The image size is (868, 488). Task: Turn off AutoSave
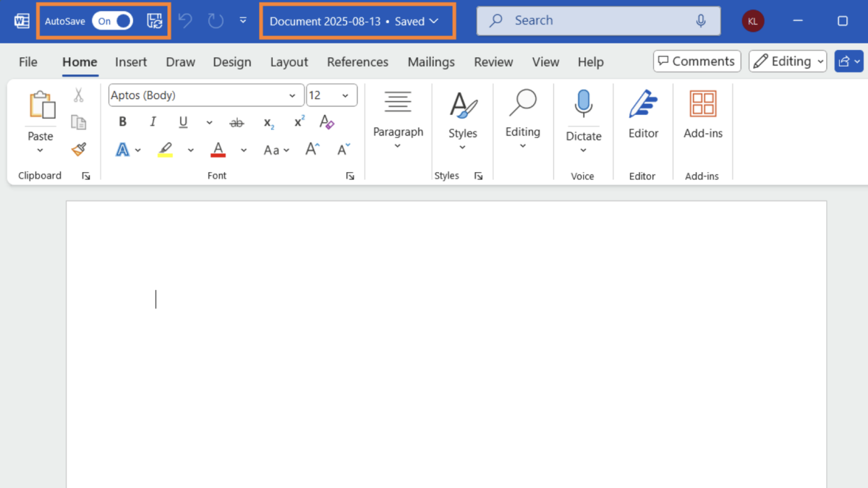pos(112,20)
